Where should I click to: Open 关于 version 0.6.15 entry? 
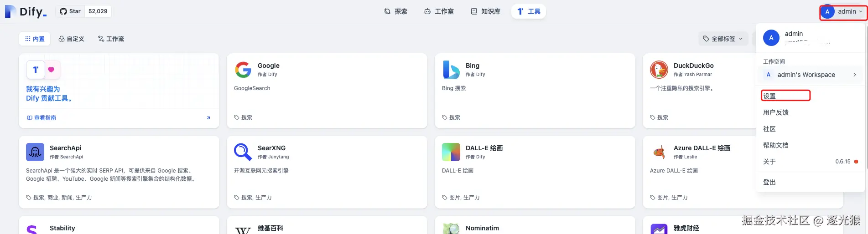[x=811, y=162]
